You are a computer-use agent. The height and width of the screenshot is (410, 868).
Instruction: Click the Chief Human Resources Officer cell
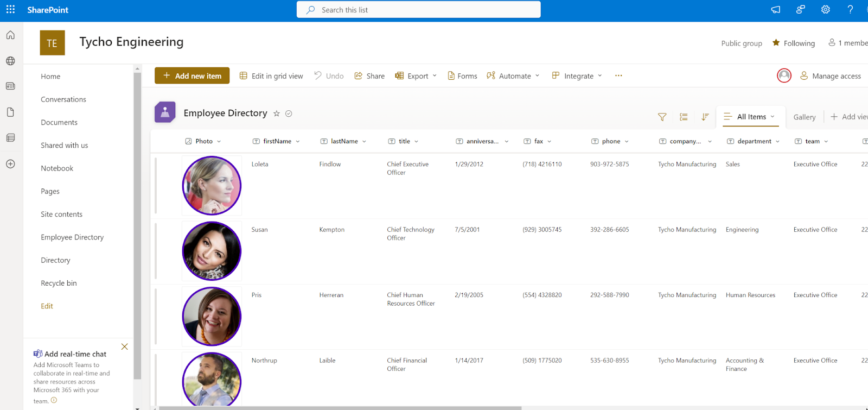[411, 299]
